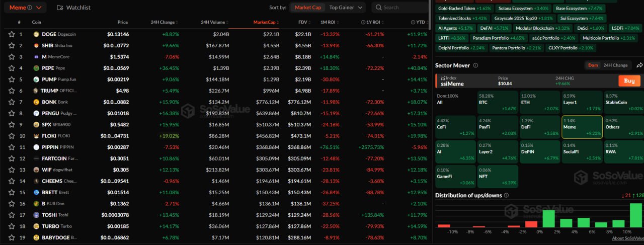Click the Watchlist folder icon
644x245 pixels.
click(60, 8)
